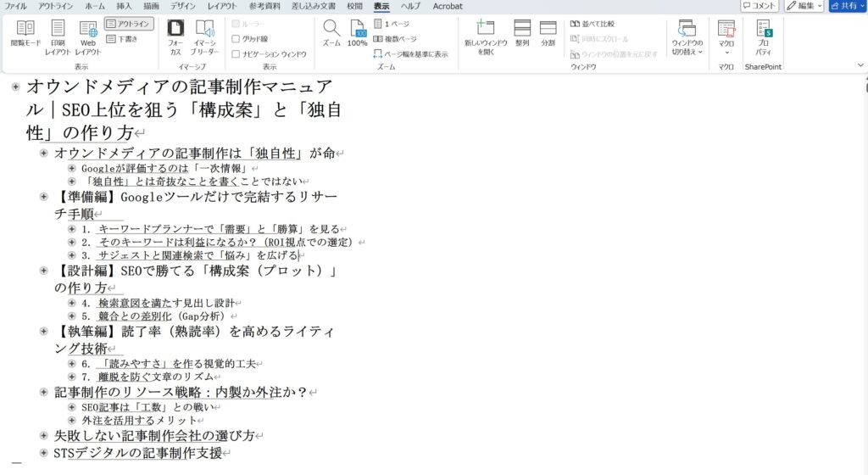This screenshot has height=475, width=868.
Task: Toggle the アウトライン view button
Action: (x=129, y=24)
